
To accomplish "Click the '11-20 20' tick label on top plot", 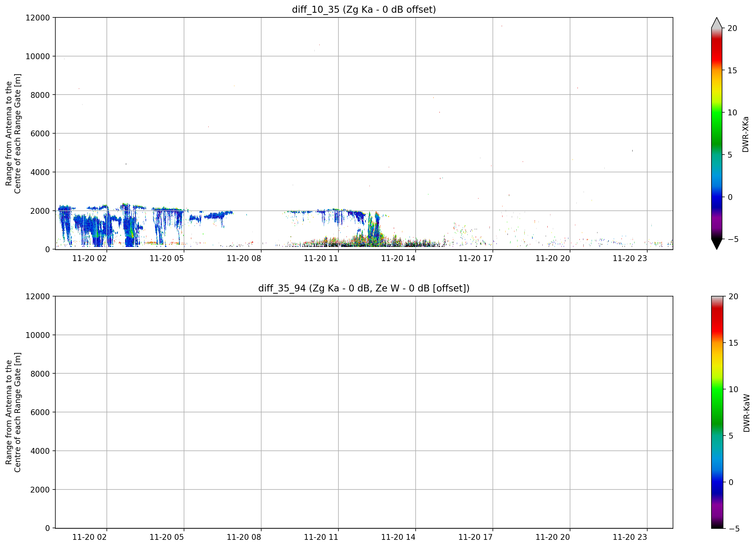I will click(x=553, y=259).
